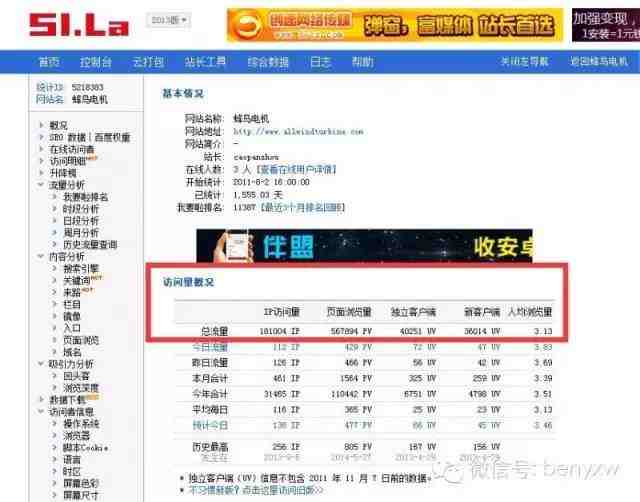Select 来路 under 内容分析

coord(72,292)
